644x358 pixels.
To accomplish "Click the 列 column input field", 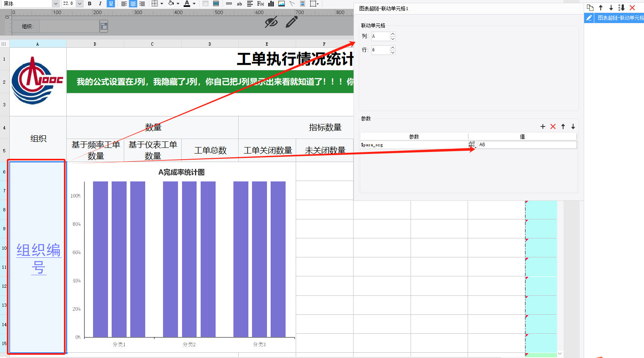I will tap(381, 36).
